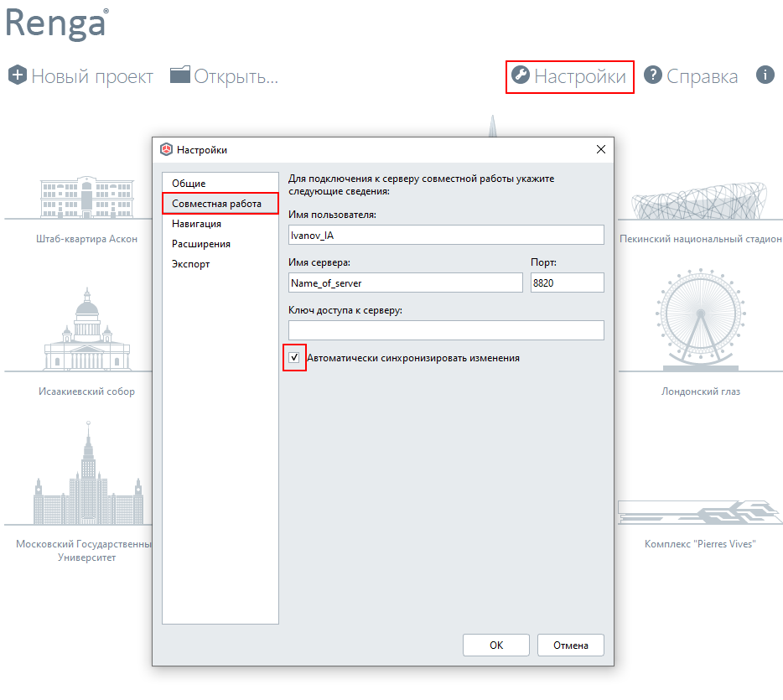
Task: Click the Имя сервера: label
Action: (319, 262)
